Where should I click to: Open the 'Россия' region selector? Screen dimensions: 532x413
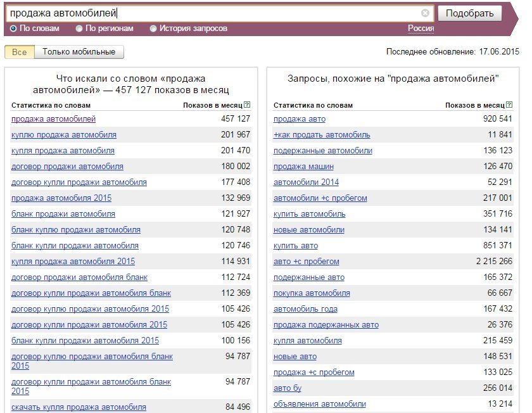(x=421, y=29)
